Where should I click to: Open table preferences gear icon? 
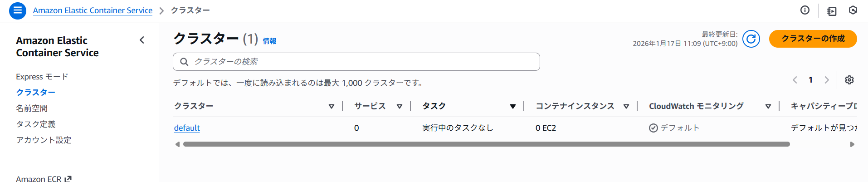point(849,80)
